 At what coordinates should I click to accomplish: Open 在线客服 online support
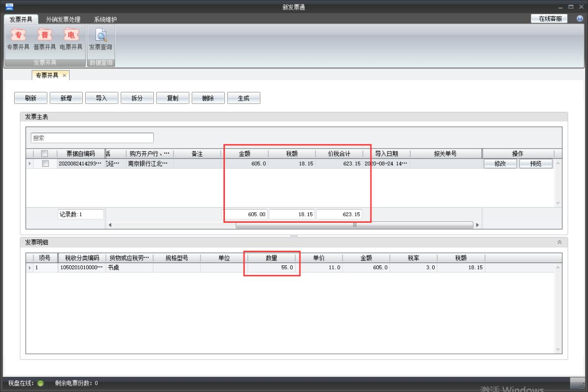pyautogui.click(x=549, y=19)
